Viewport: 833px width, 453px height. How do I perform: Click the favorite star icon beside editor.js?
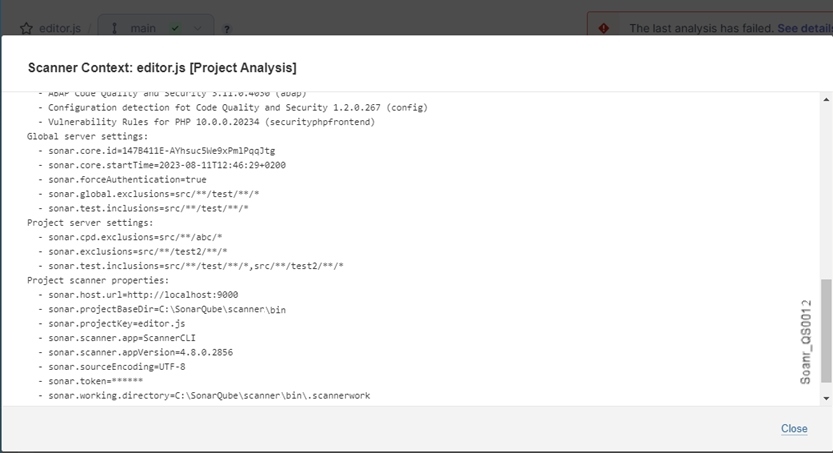27,29
